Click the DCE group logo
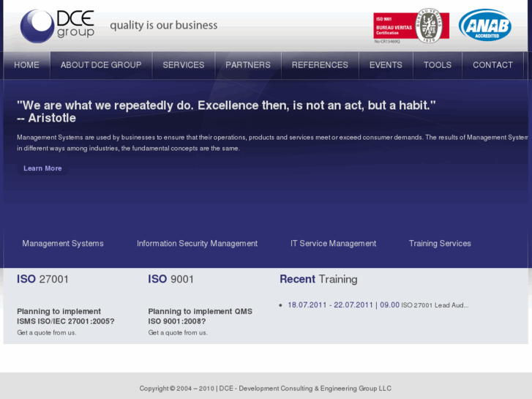 click(x=57, y=26)
